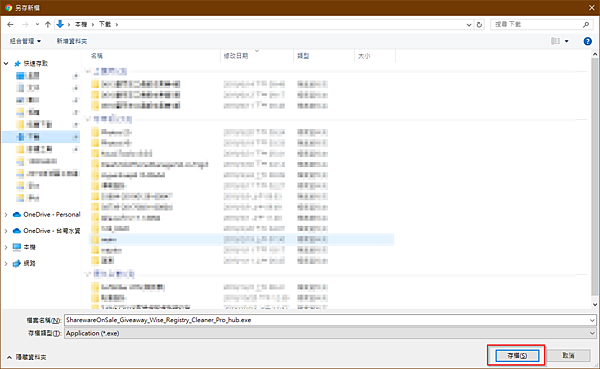The image size is (600, 369).
Task: Click the file list scrollbar down arrow
Action: pos(595,305)
